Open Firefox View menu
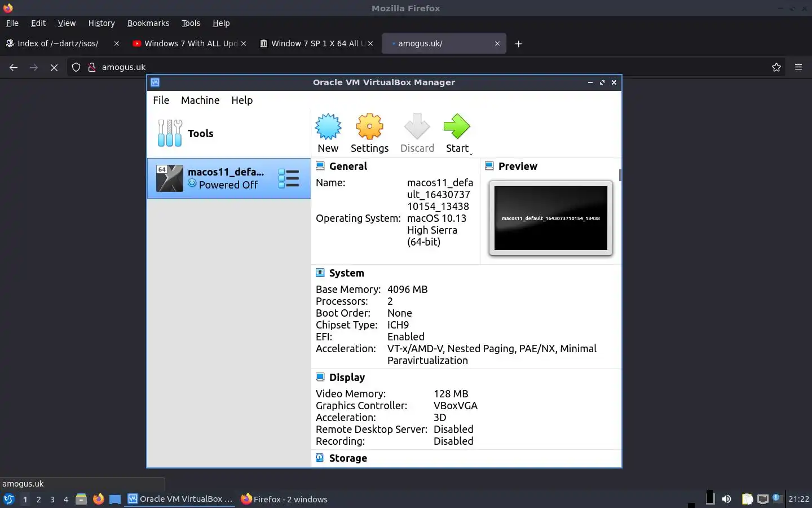Image resolution: width=812 pixels, height=508 pixels. click(67, 23)
